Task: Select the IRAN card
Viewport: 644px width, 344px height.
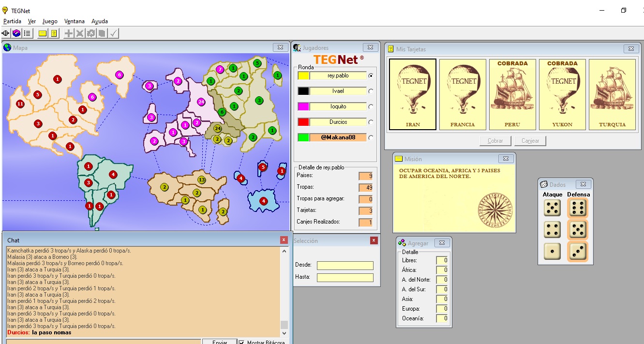Action: [413, 94]
